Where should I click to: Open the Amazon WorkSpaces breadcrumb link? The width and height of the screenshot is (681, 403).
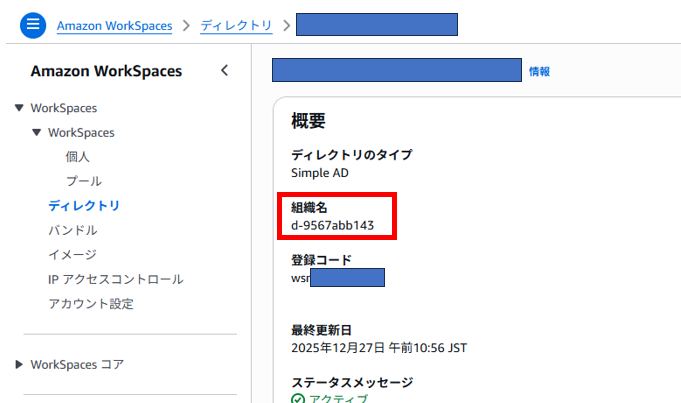[115, 26]
